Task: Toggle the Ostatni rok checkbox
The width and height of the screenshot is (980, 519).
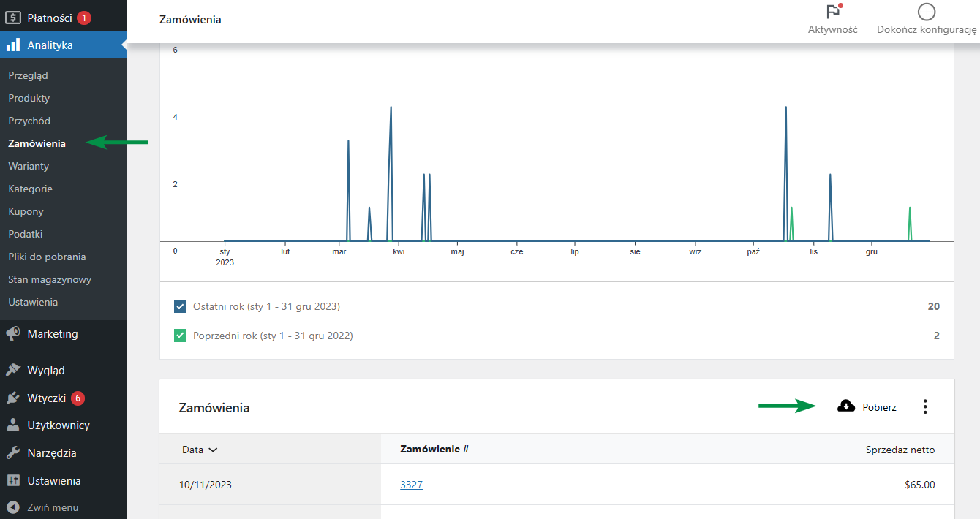Action: 181,306
